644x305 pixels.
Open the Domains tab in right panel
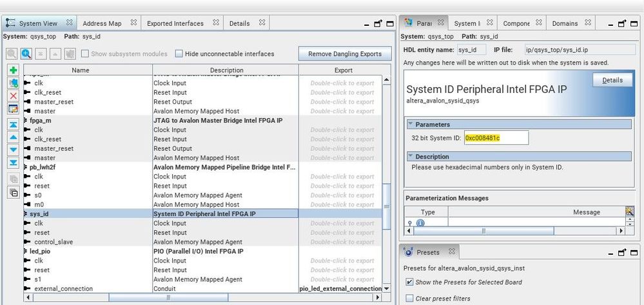click(565, 23)
